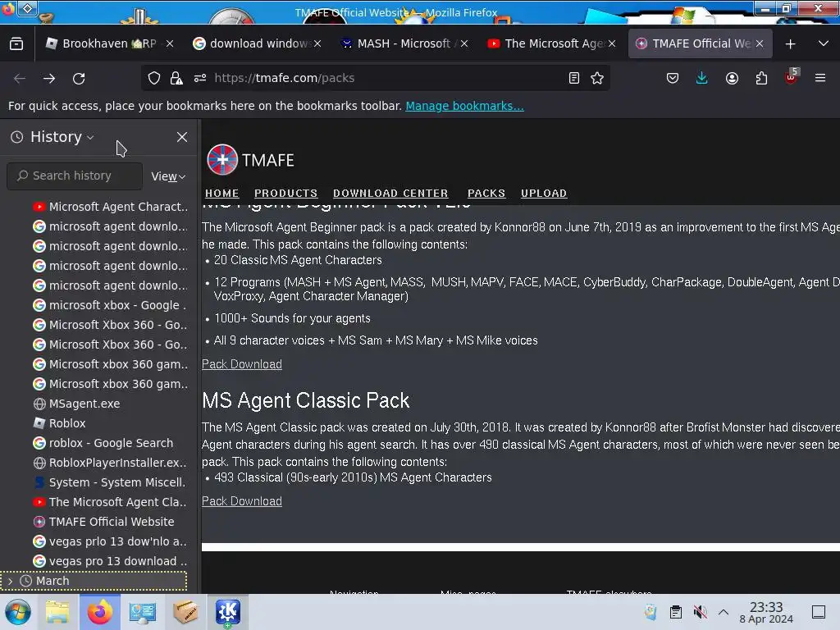This screenshot has width=840, height=630.
Task: List all tabs with the chevron
Action: [x=824, y=44]
